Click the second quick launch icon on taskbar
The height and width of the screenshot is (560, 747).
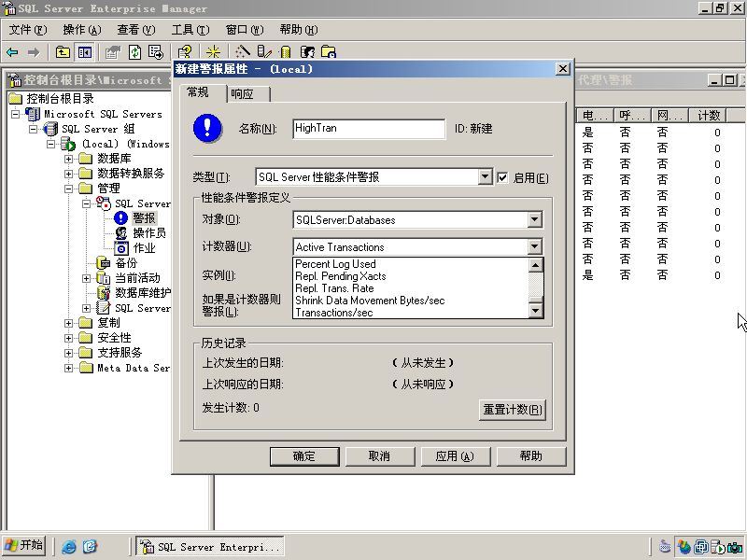[90, 546]
